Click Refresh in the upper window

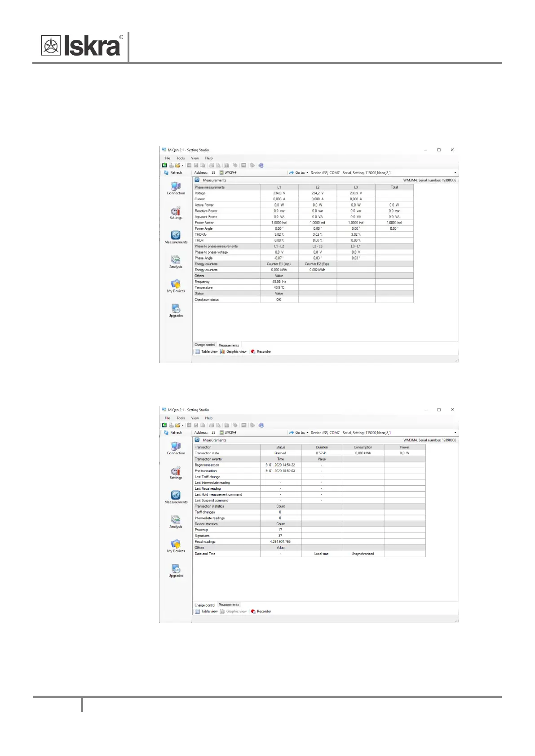tap(173, 172)
